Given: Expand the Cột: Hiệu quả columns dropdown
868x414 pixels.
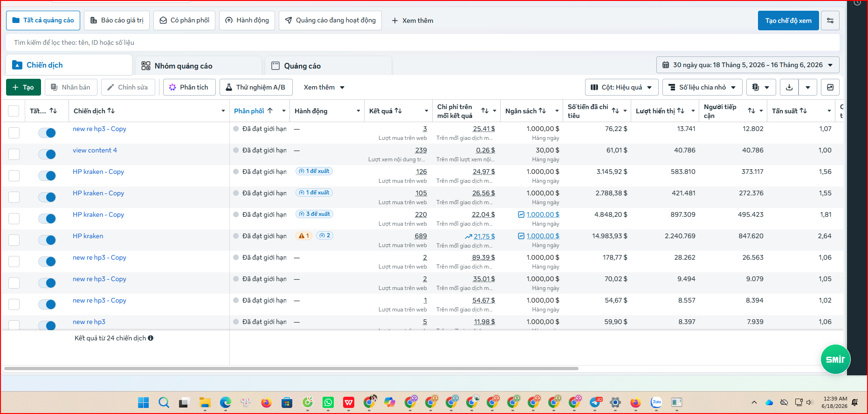Looking at the screenshot, I should 621,87.
